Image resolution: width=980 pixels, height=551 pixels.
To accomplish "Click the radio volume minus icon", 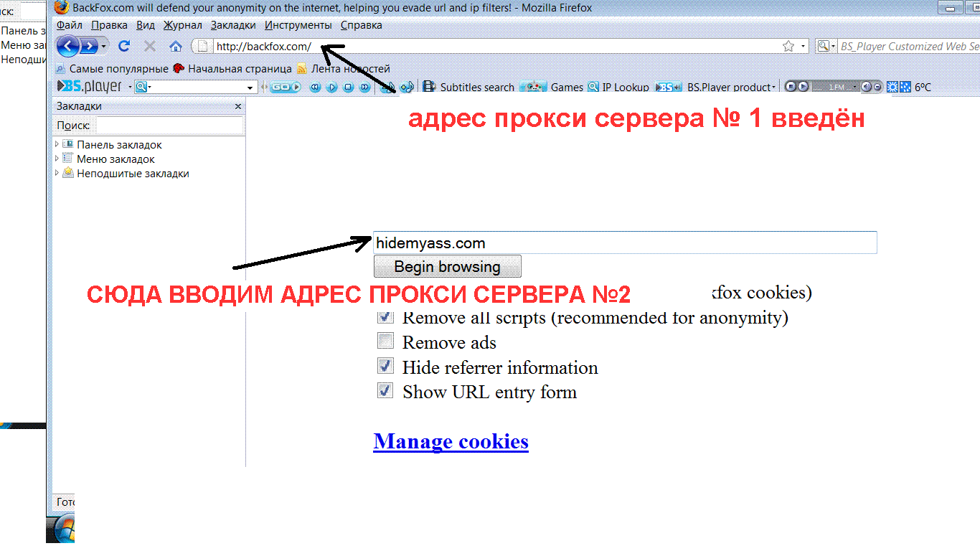I will 877,87.
